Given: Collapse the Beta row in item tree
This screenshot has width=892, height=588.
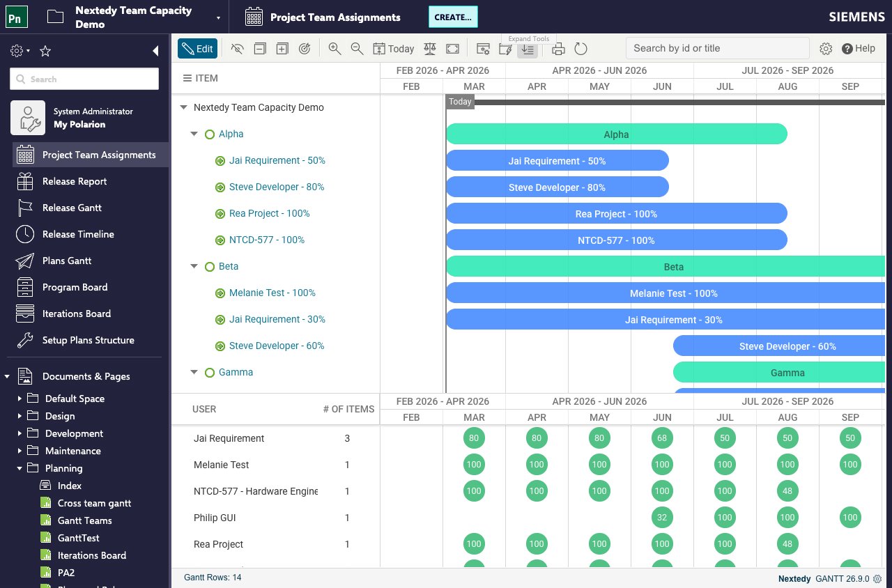Looking at the screenshot, I should point(194,266).
